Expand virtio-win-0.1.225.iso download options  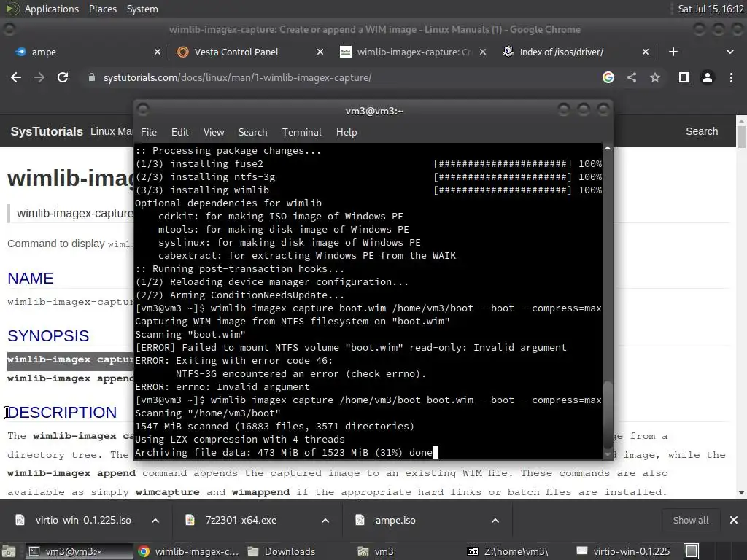point(155,521)
